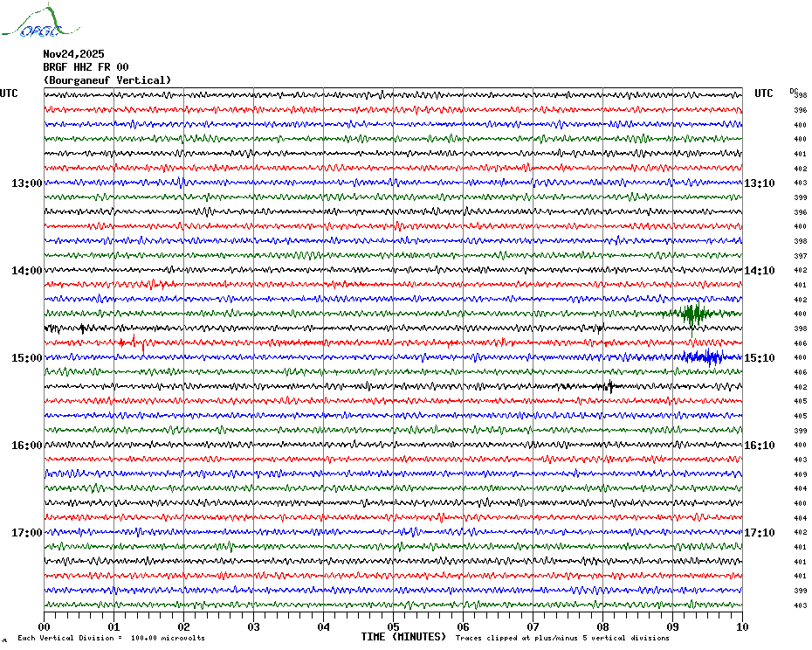
Task: Click the 14:00 time label on left
Action: 26,271
